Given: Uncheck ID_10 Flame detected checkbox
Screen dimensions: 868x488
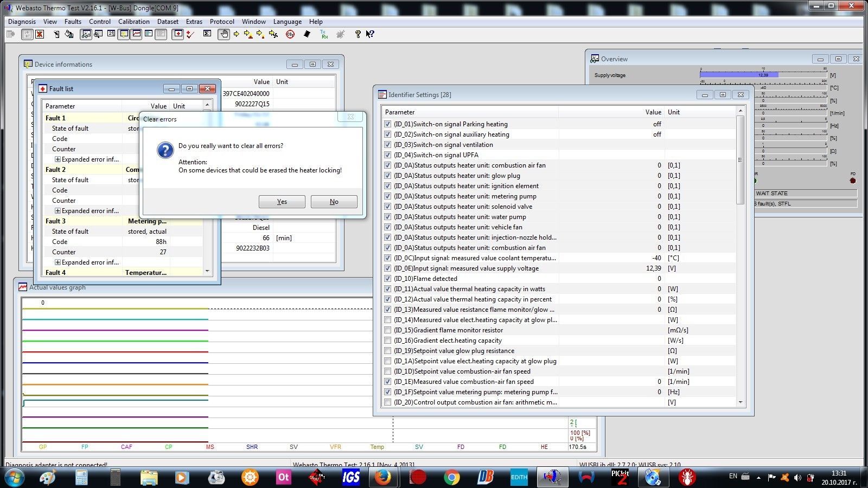Looking at the screenshot, I should [387, 279].
